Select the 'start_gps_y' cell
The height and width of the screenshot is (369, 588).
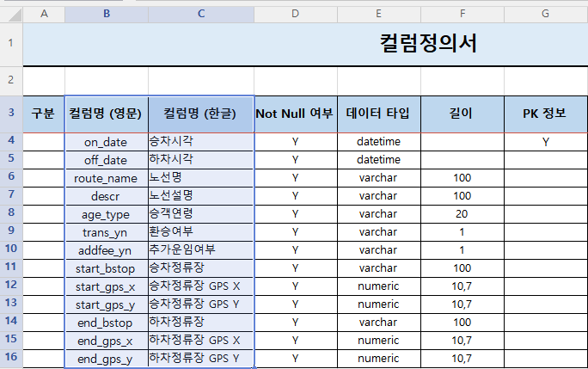(107, 304)
